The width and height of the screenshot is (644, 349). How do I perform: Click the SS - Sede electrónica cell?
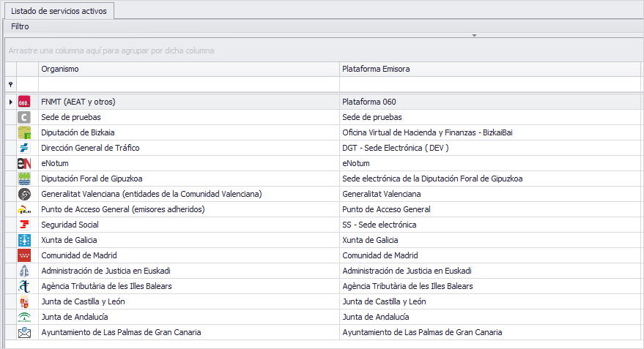tap(490, 225)
